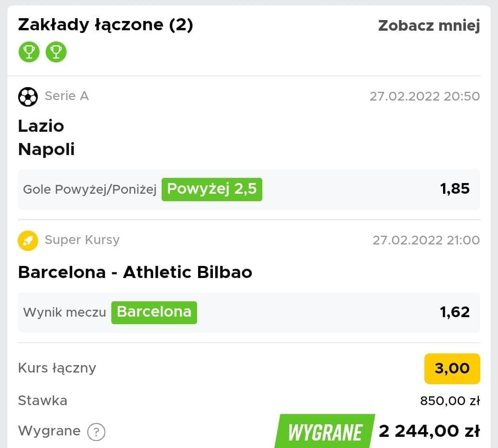
Task: Click the 1,85 odds value
Action: point(455,189)
